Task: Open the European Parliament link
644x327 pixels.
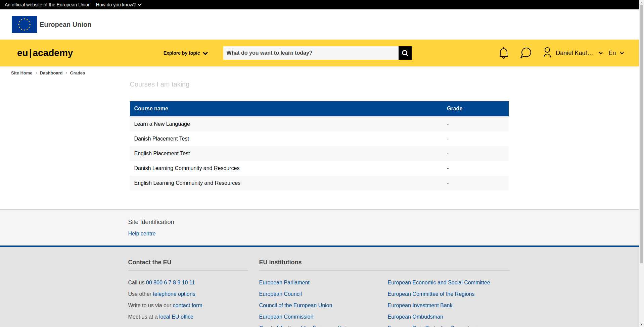Action: coord(284,283)
